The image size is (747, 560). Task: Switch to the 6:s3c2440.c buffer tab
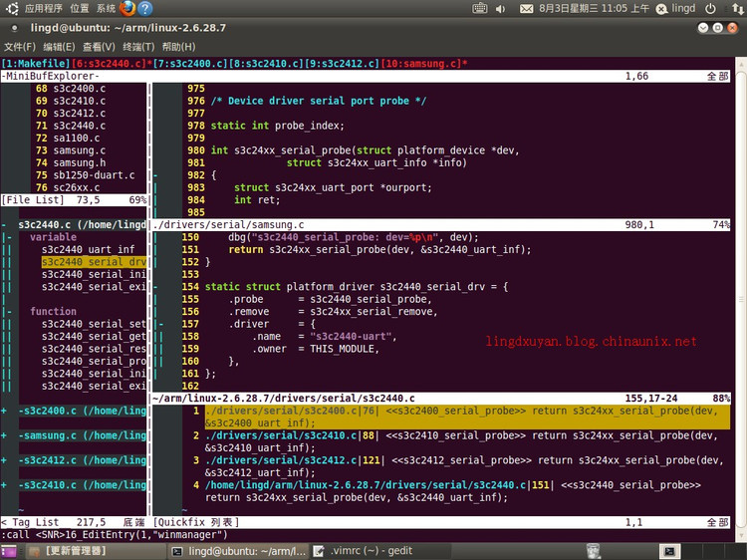(x=110, y=64)
